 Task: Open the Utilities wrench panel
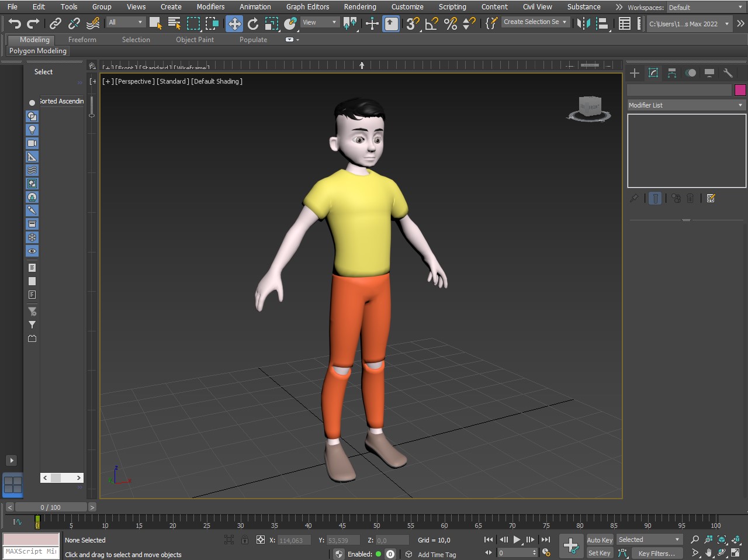pos(728,73)
